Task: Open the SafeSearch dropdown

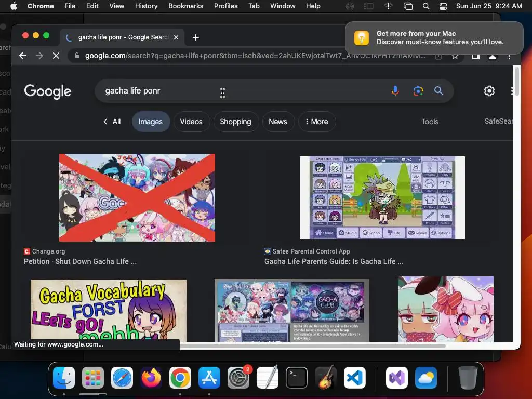Action: pos(498,121)
